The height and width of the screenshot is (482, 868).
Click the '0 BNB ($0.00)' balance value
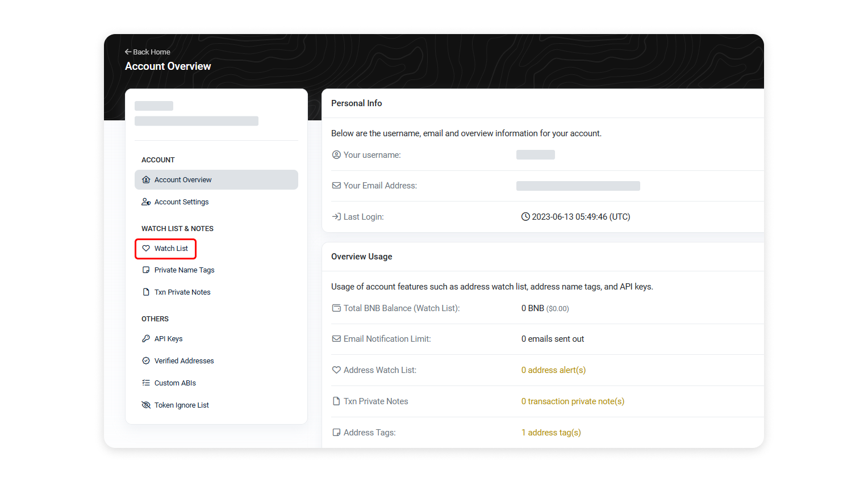tap(545, 308)
